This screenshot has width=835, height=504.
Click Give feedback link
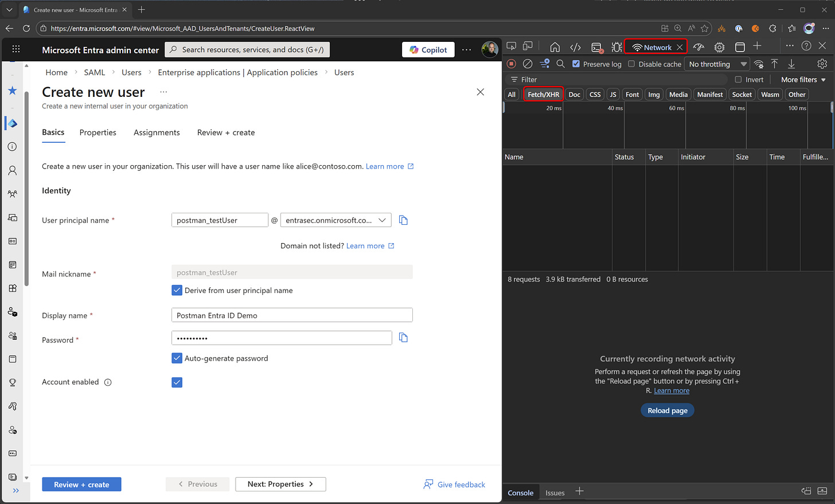(x=454, y=485)
